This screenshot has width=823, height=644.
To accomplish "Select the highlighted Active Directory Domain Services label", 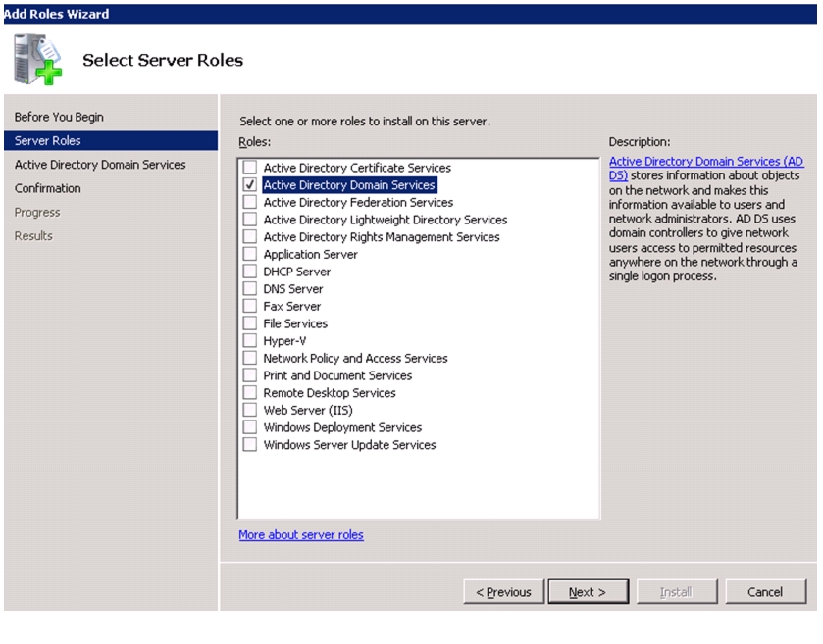I will [349, 184].
